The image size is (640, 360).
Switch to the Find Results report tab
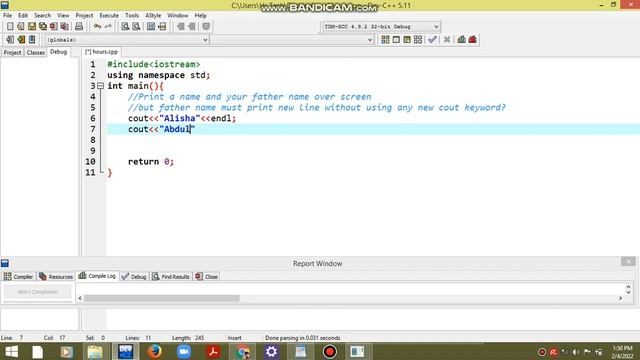[x=171, y=277]
